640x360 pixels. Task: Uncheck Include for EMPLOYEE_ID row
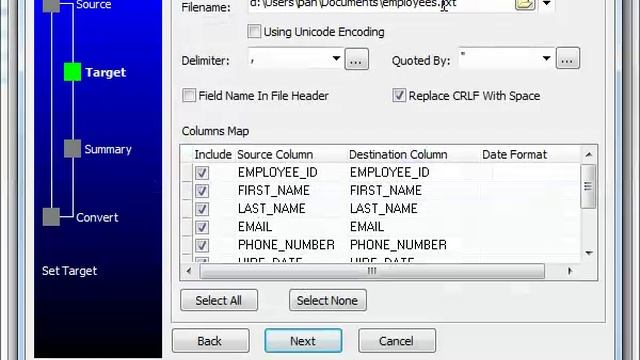202,173
